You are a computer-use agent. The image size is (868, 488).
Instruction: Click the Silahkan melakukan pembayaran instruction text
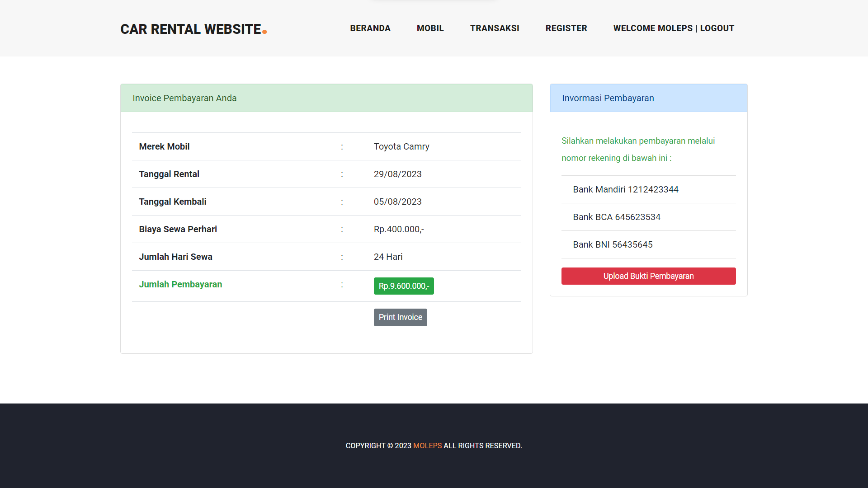click(638, 149)
